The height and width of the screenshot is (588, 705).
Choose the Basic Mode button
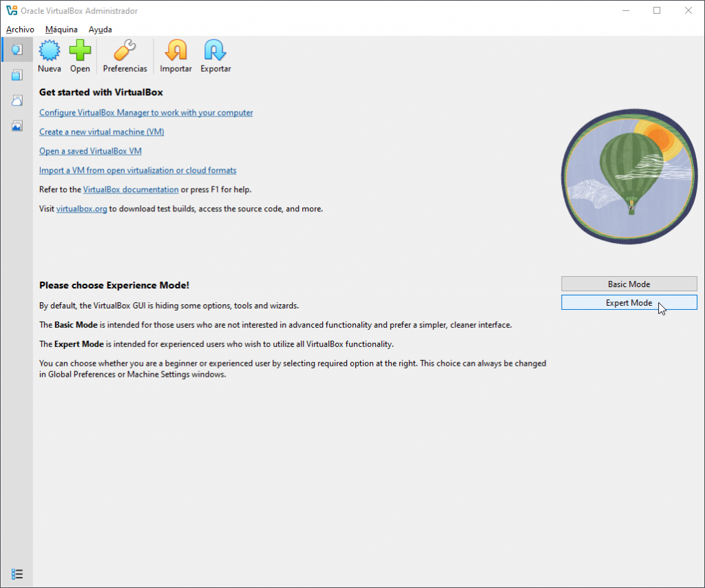[x=629, y=284]
